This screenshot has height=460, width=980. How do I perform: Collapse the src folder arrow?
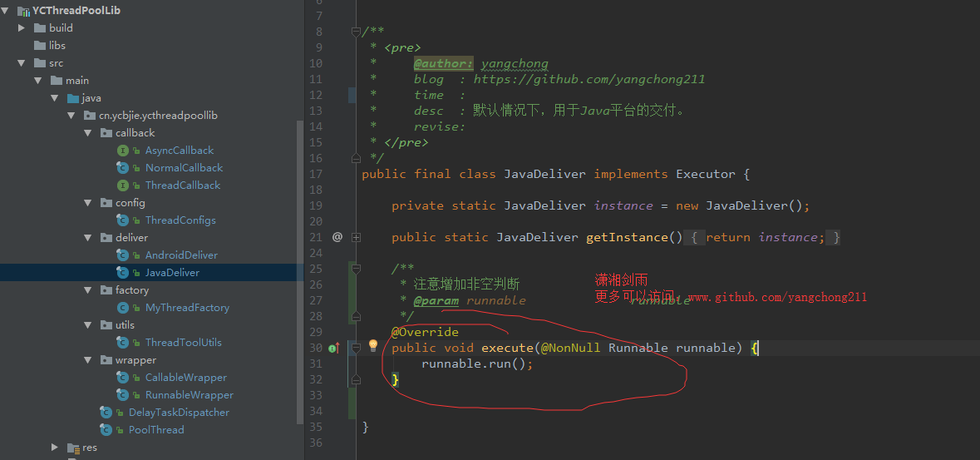pos(22,63)
